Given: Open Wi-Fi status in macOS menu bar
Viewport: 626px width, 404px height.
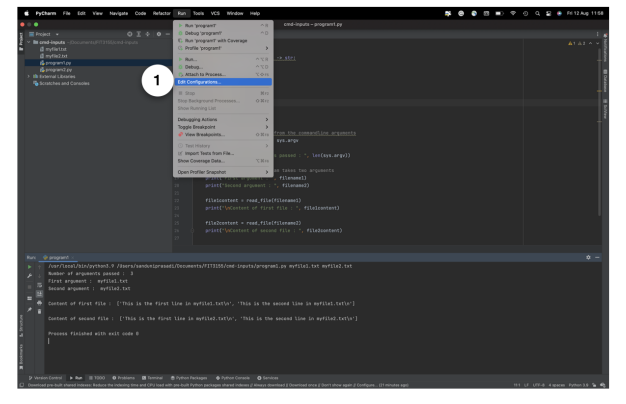Looking at the screenshot, I should click(513, 13).
